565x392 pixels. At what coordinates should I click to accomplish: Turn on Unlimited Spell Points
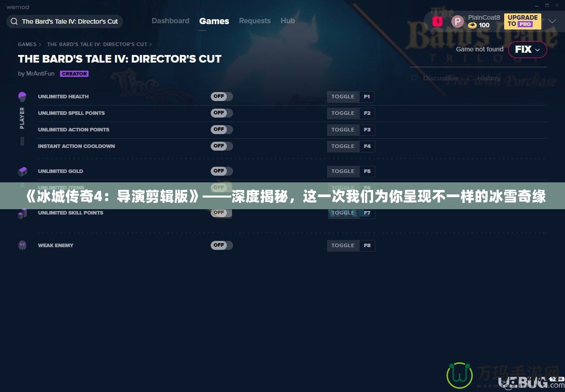coord(222,113)
